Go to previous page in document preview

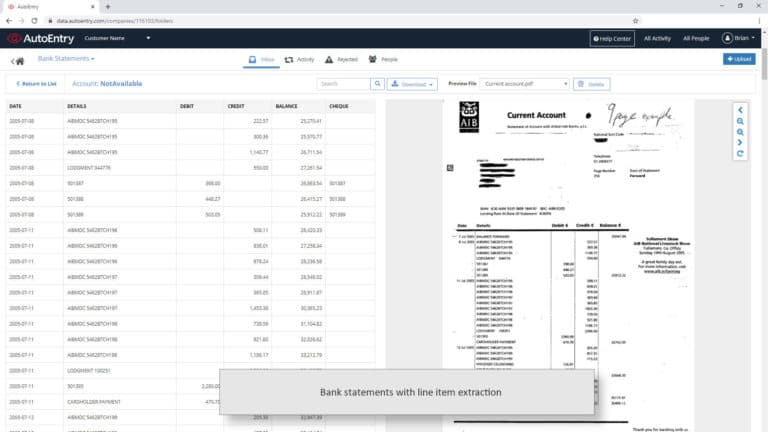[x=740, y=109]
